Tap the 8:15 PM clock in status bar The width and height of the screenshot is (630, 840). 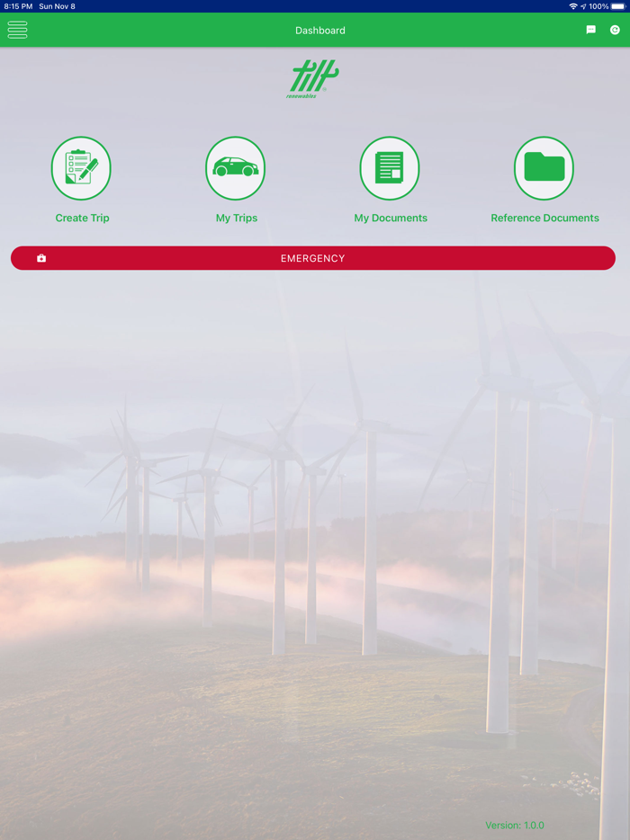(18, 6)
